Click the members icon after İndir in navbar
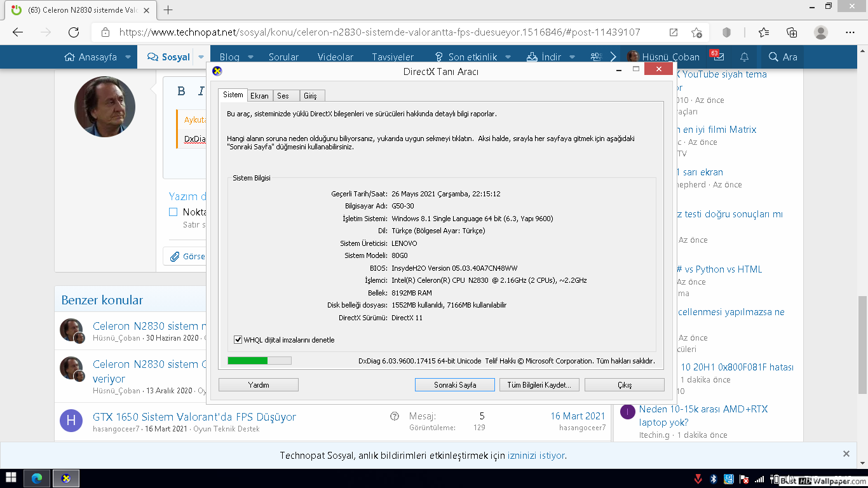Image resolution: width=868 pixels, height=488 pixels. point(595,57)
